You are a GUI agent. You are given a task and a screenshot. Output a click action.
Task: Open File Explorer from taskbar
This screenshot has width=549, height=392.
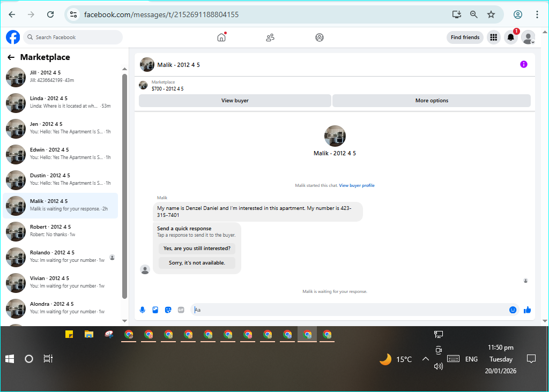click(x=89, y=334)
